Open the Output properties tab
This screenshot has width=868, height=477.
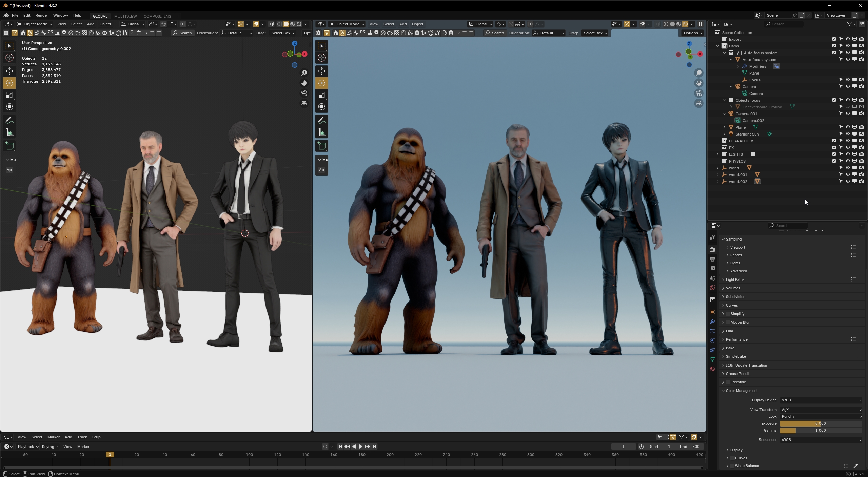coord(712,259)
